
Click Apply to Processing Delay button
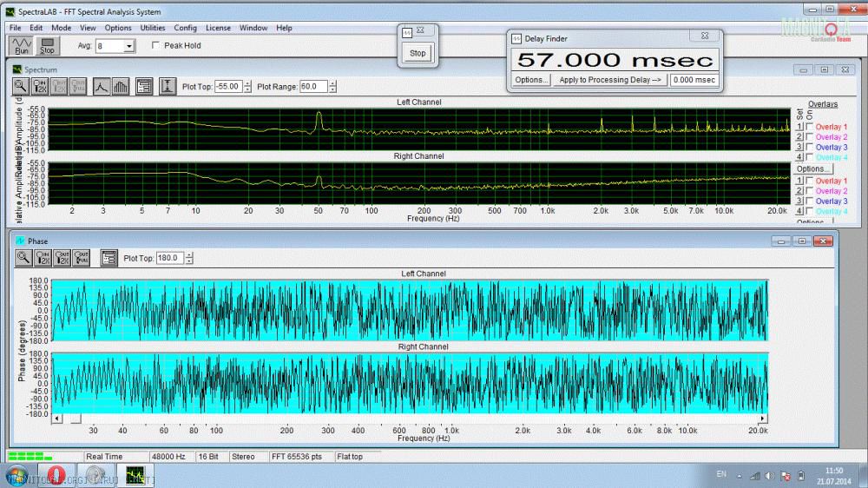pyautogui.click(x=610, y=80)
